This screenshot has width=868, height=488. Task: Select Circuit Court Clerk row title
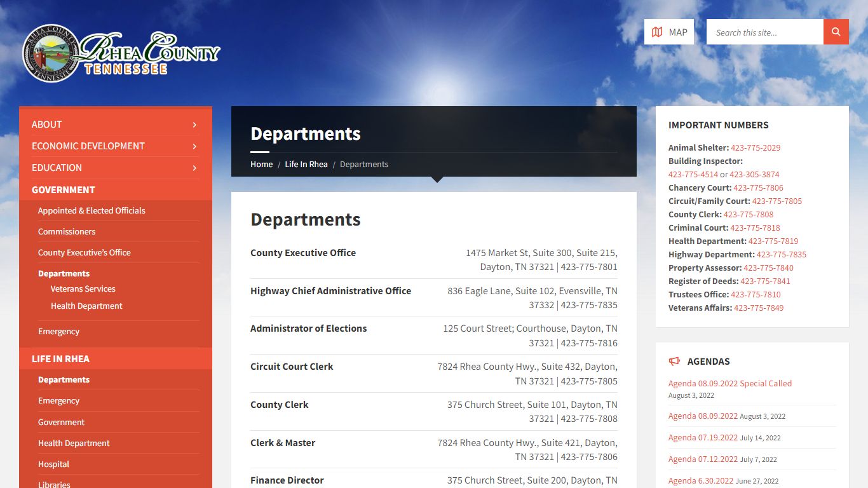(x=292, y=366)
